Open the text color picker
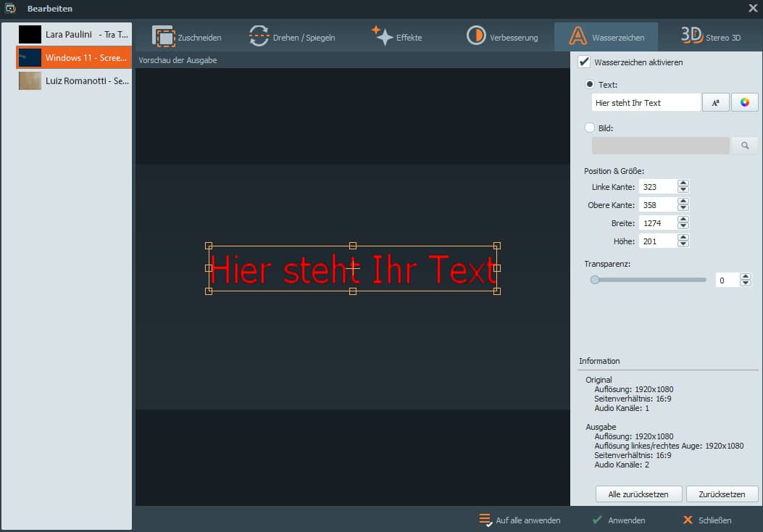The width and height of the screenshot is (763, 532). (744, 103)
